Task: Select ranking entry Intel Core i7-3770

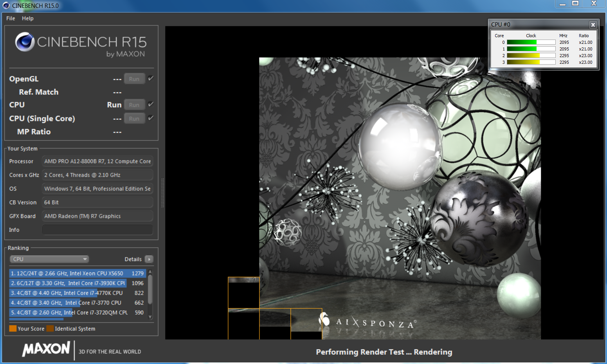Action: [77, 303]
